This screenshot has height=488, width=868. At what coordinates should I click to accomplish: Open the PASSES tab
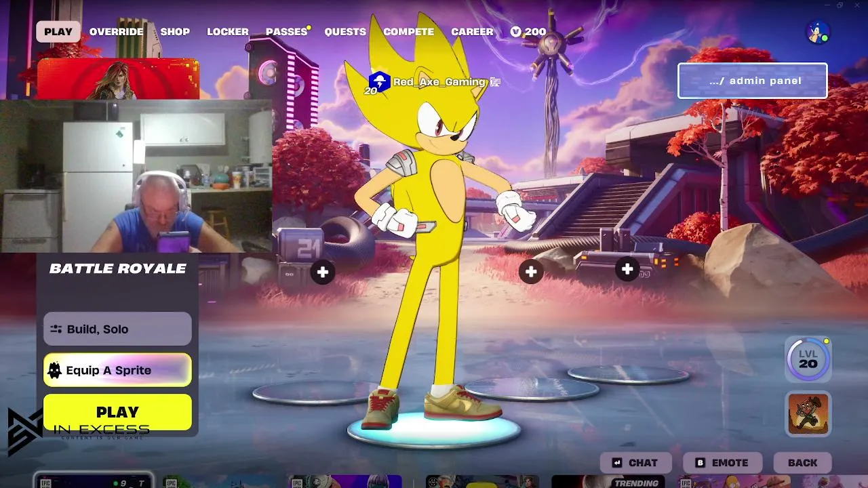click(x=287, y=32)
